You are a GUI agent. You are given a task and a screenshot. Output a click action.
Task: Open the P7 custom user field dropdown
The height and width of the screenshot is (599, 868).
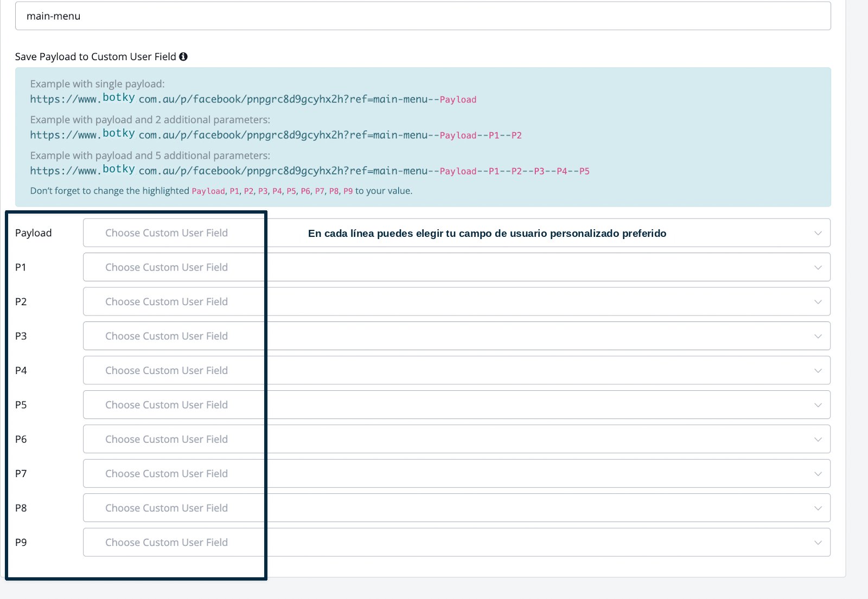(457, 474)
